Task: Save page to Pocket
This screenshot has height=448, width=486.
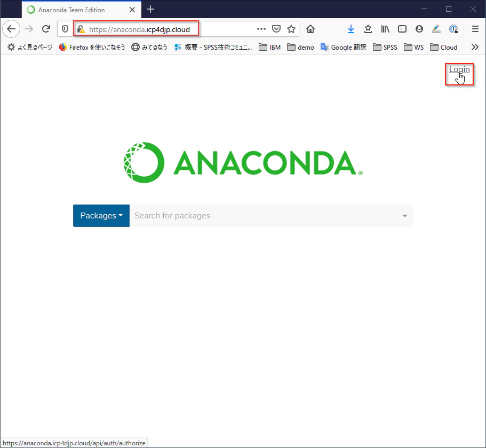Action: click(276, 29)
